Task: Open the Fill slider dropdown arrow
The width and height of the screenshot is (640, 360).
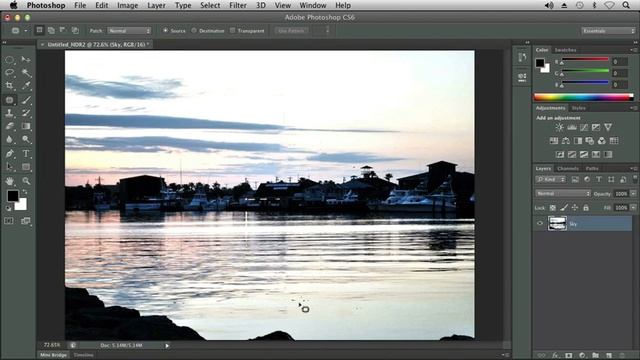Action: [633, 208]
